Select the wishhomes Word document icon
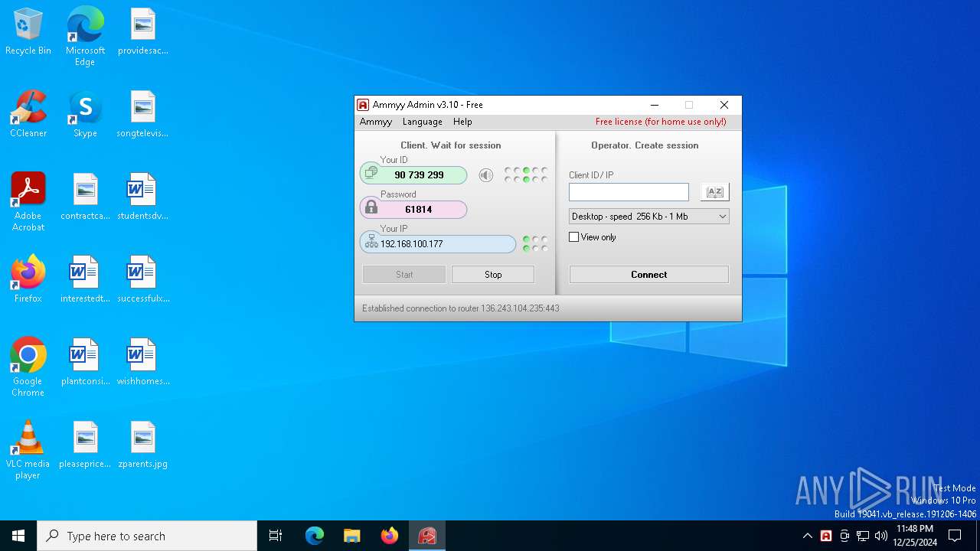Screen dimensions: 980x551 coord(142,363)
